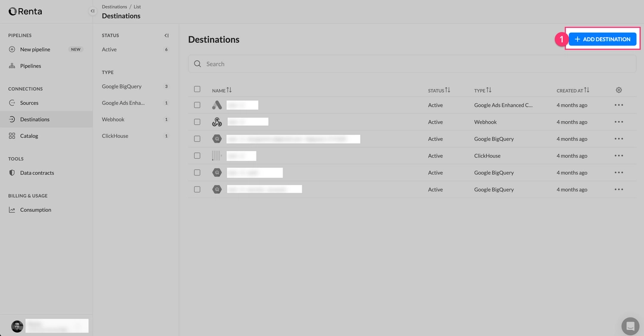
Task: Click the Renta logo
Action: point(26,11)
